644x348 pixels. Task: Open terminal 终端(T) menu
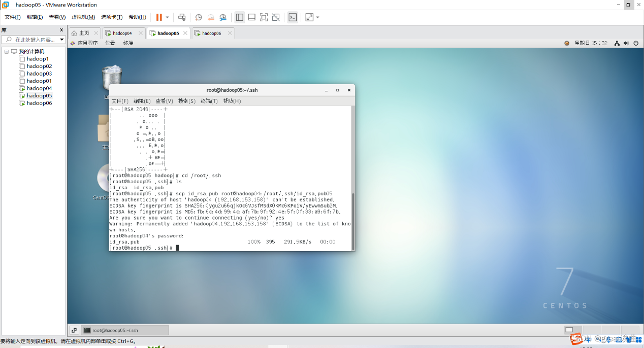coord(209,101)
